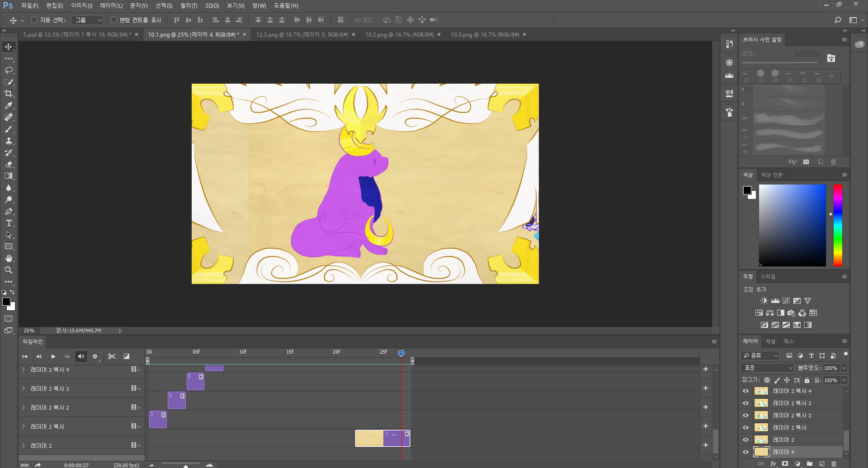The width and height of the screenshot is (868, 468).
Task: Hide layer 레이어 4
Action: coord(745,452)
